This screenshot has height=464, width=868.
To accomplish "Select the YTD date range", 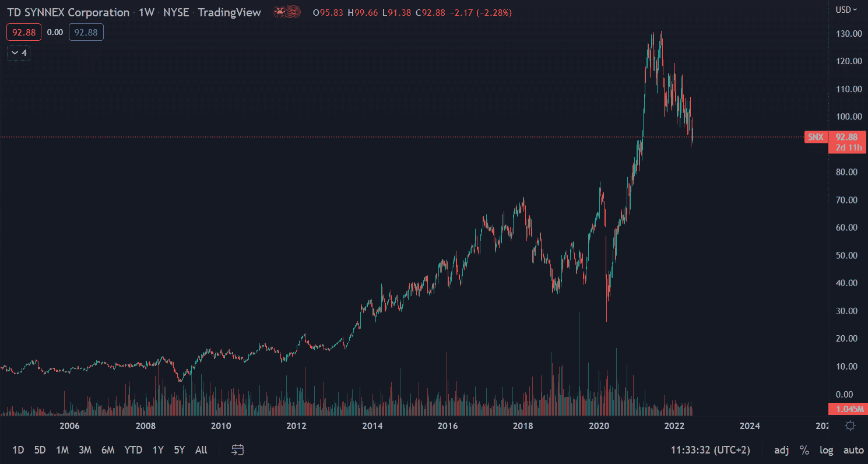I will click(133, 450).
